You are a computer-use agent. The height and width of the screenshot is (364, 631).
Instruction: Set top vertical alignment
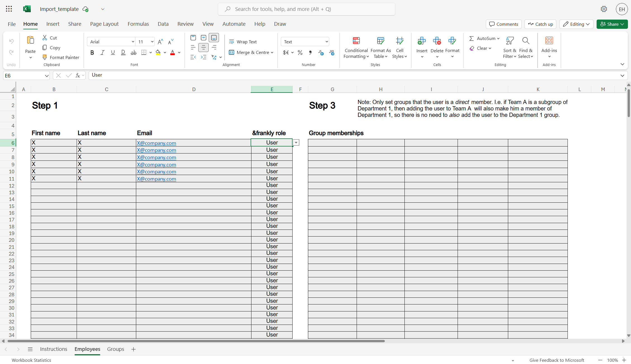pyautogui.click(x=193, y=38)
